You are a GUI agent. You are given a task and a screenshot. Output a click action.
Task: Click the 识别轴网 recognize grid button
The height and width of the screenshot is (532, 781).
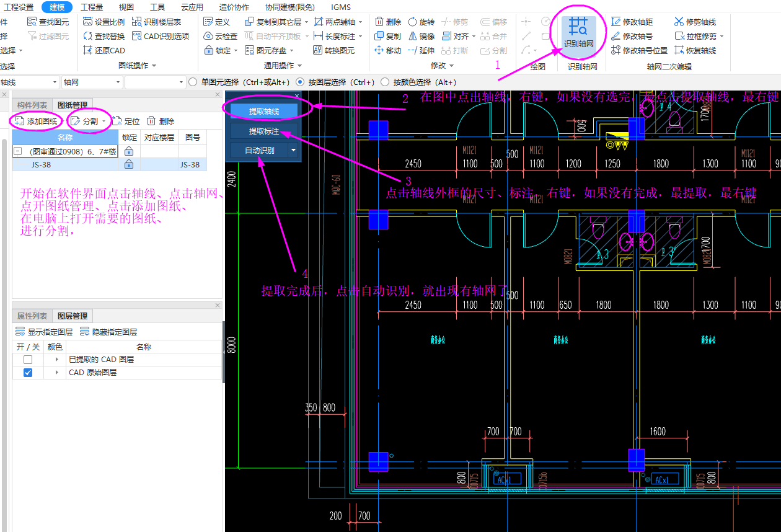[x=578, y=34]
